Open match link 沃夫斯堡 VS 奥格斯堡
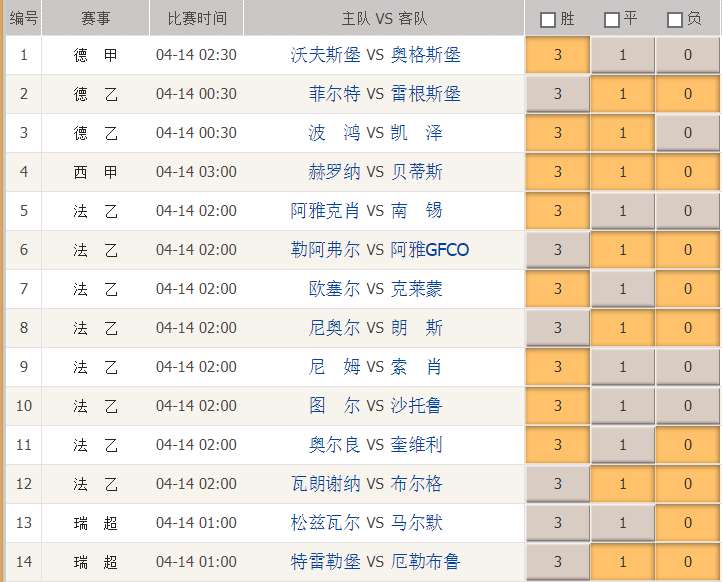Viewport: 722px width, 582px height. click(x=375, y=55)
